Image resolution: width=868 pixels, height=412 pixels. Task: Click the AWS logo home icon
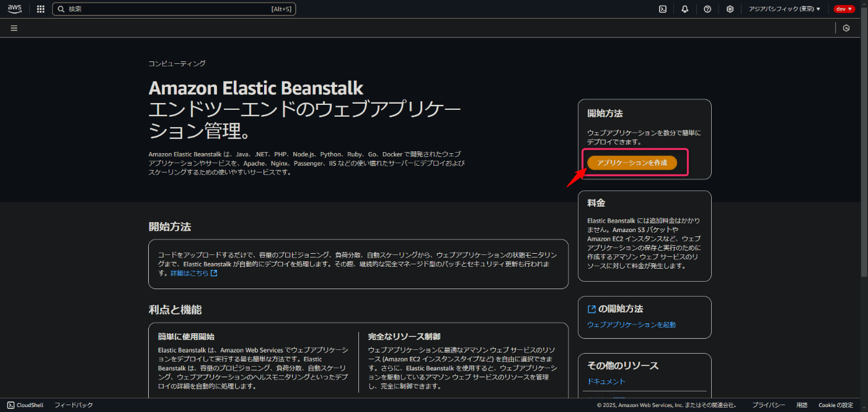click(x=14, y=9)
